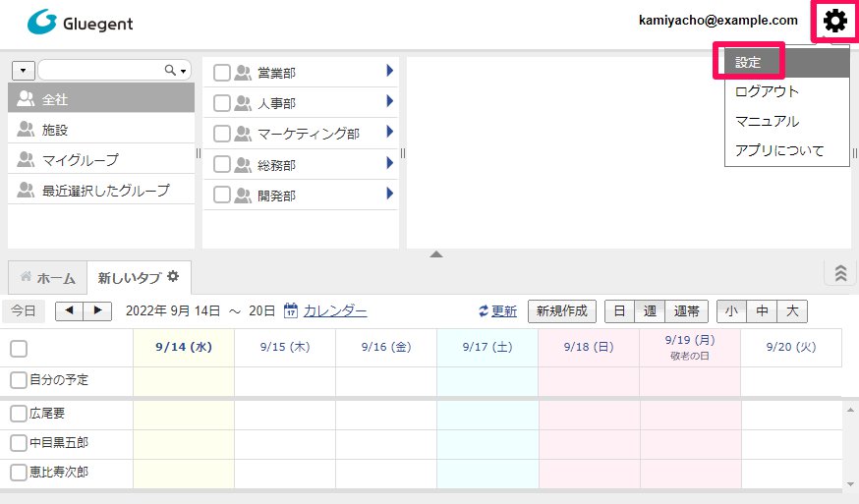The width and height of the screenshot is (859, 504).
Task: Check the 人事部 checkbox
Action: coord(222,103)
